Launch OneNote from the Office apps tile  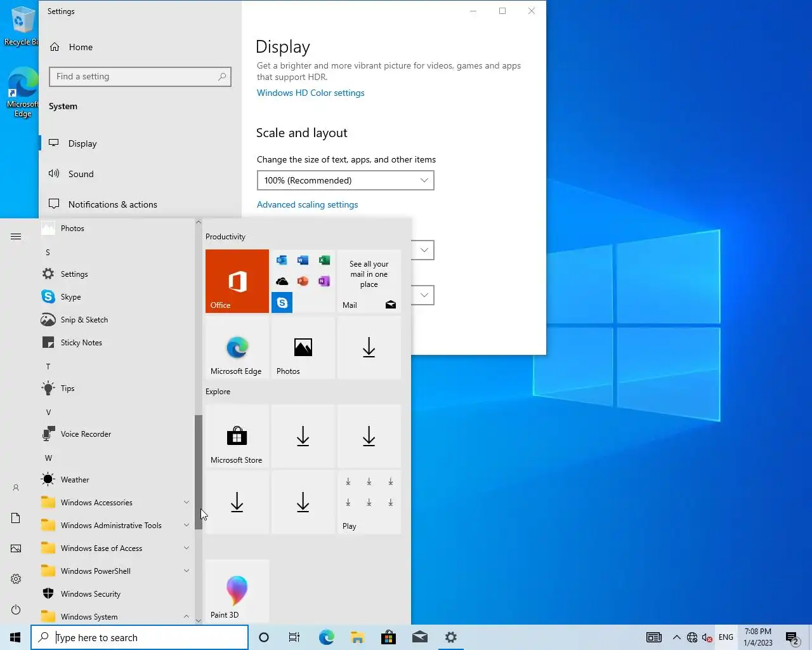point(324,281)
